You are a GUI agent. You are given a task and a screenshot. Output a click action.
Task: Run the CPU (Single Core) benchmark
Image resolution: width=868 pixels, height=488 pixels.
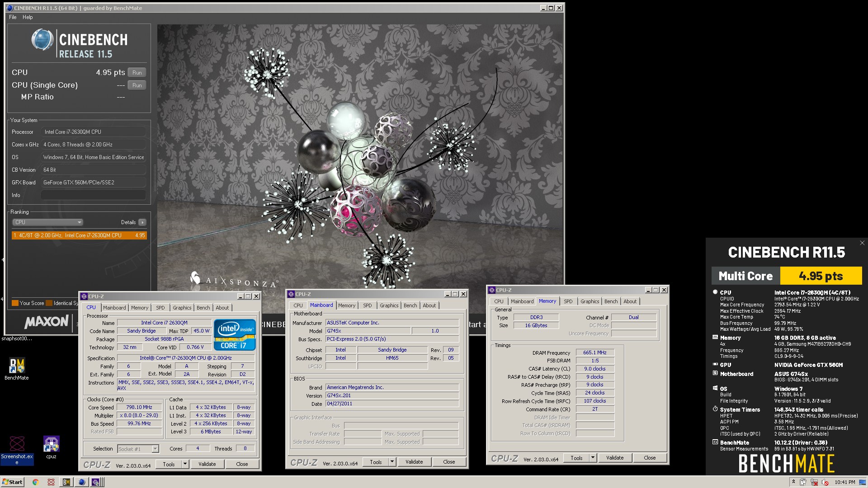137,85
